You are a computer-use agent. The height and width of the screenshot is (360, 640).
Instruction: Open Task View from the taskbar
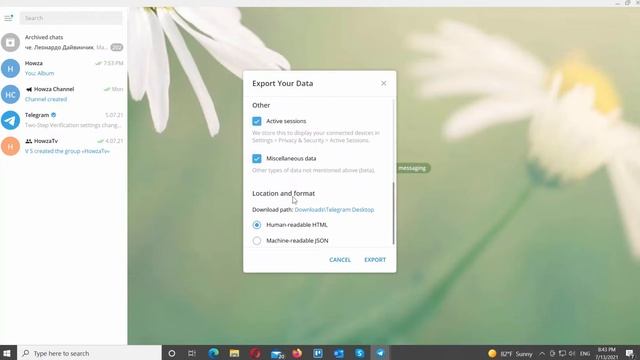tap(192, 353)
